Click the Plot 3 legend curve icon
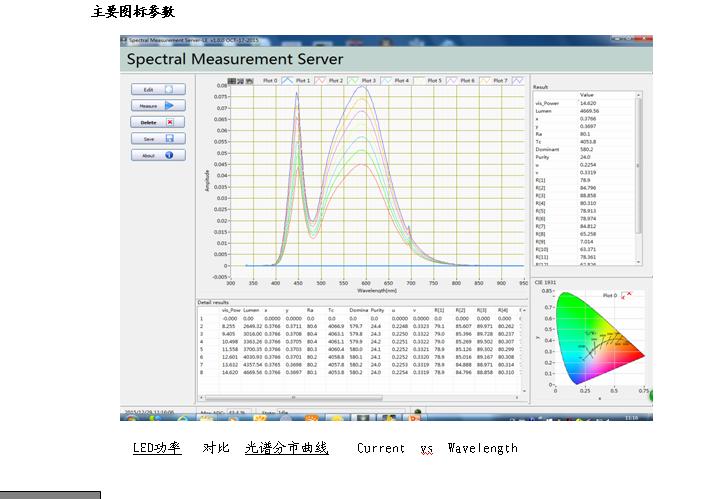This screenshot has height=499, width=720. [386, 80]
